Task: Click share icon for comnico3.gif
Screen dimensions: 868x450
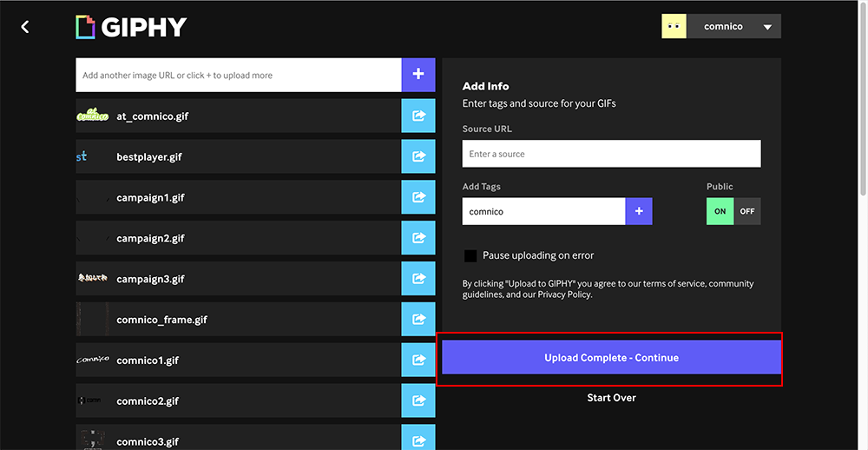Action: 418,437
